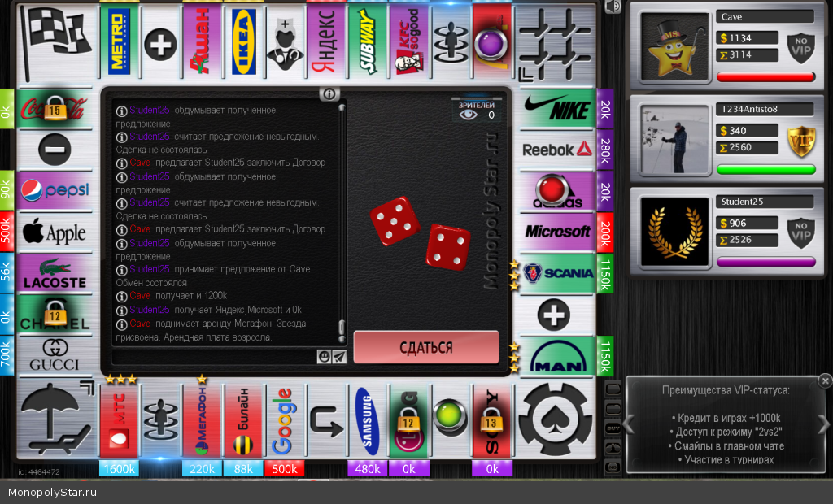Select the Gucci property cell
The image size is (833, 504).
[55, 356]
